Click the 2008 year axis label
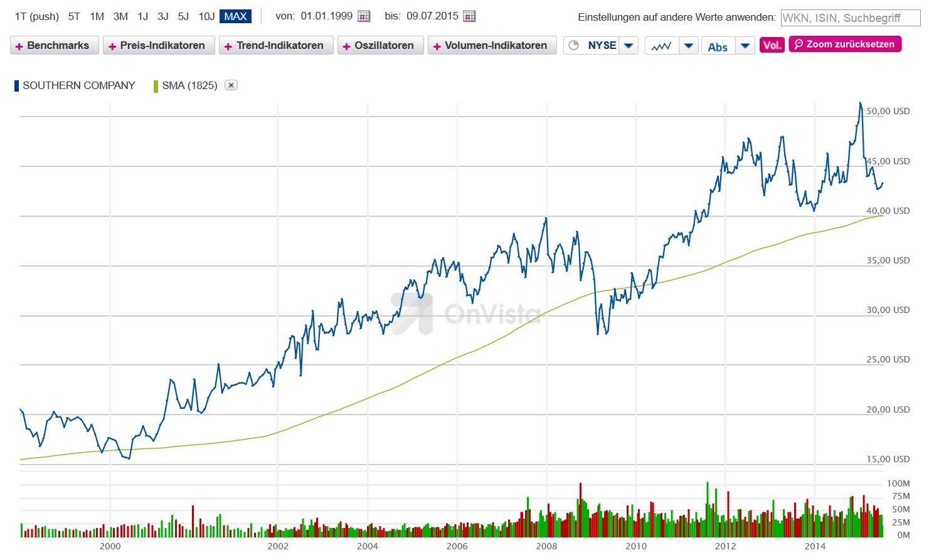 coord(546,546)
